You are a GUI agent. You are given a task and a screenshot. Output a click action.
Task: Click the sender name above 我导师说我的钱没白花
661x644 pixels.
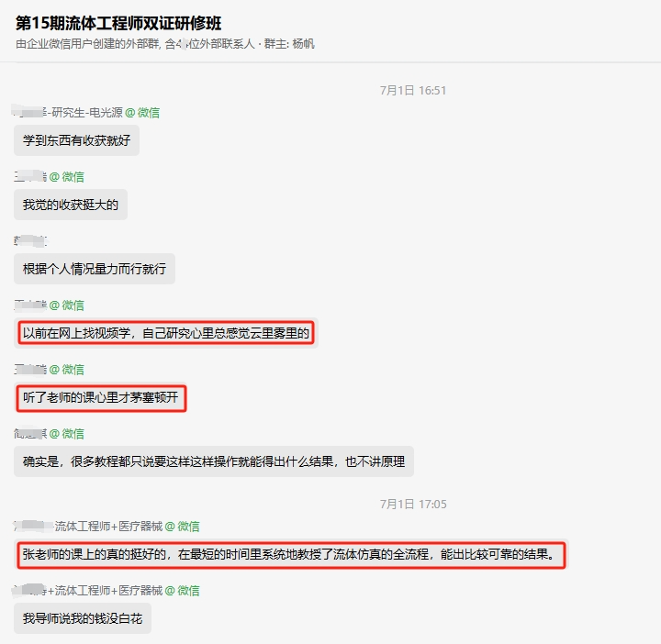[x=88, y=591]
